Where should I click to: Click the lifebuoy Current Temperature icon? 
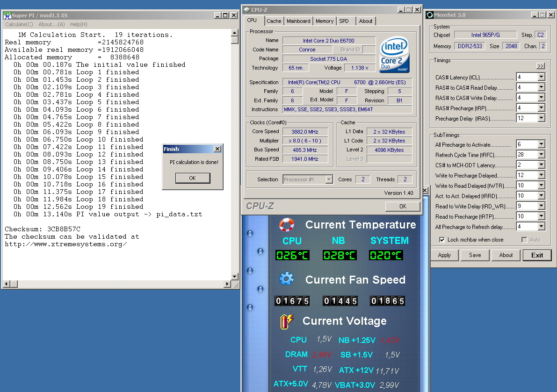pyautogui.click(x=287, y=225)
